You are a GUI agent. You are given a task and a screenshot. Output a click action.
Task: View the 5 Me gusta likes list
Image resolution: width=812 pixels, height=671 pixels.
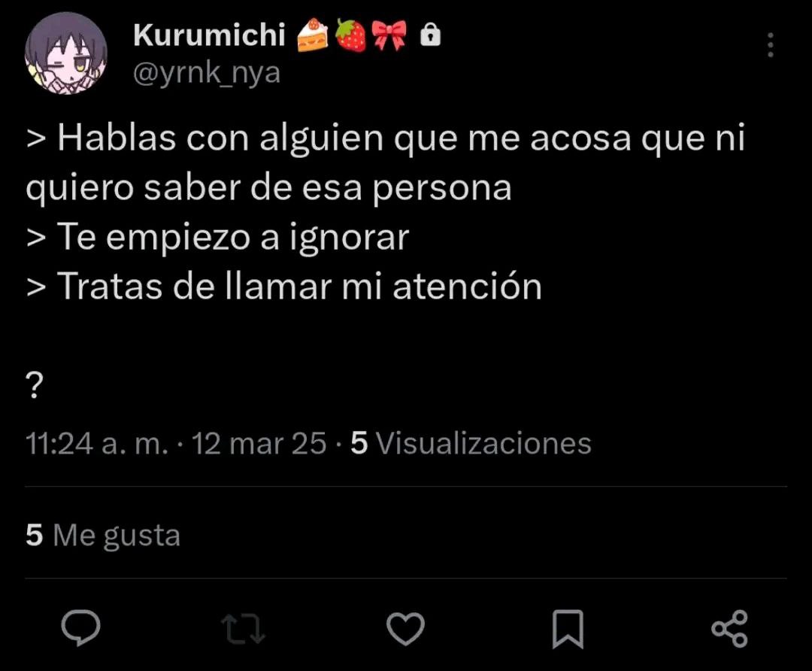point(103,535)
